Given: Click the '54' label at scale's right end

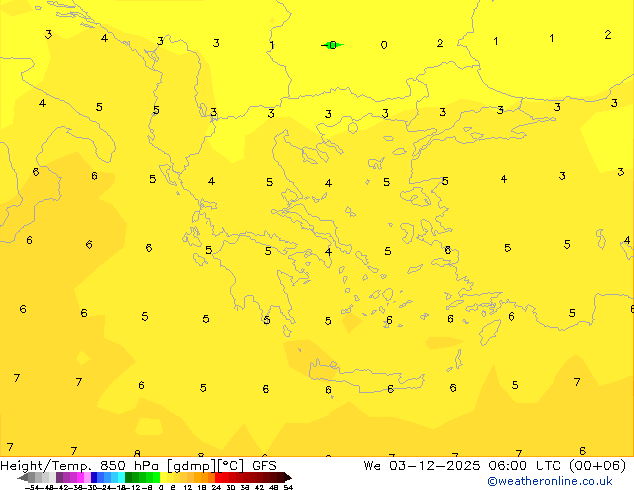Looking at the screenshot, I should [288, 487].
